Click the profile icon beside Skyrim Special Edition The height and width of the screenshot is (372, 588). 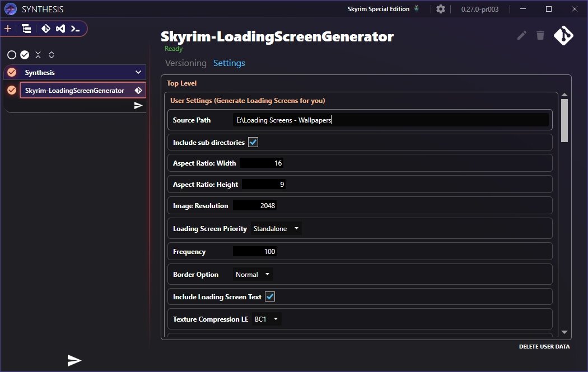click(416, 8)
